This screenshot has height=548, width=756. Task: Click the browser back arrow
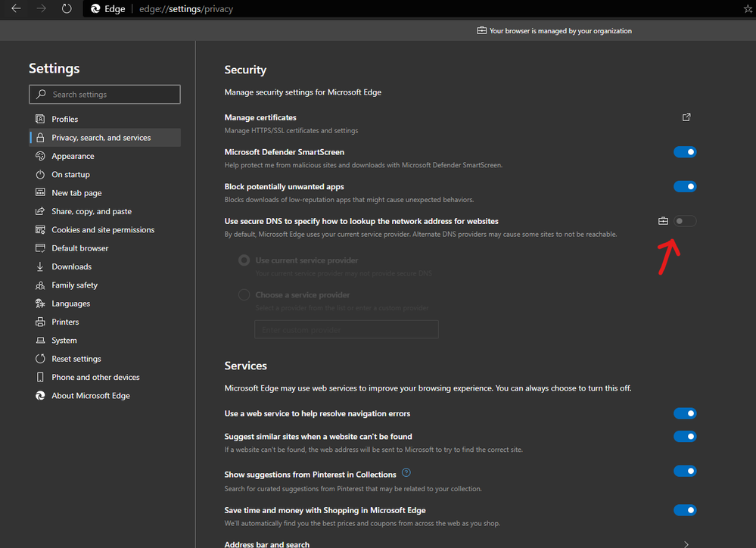coord(16,8)
